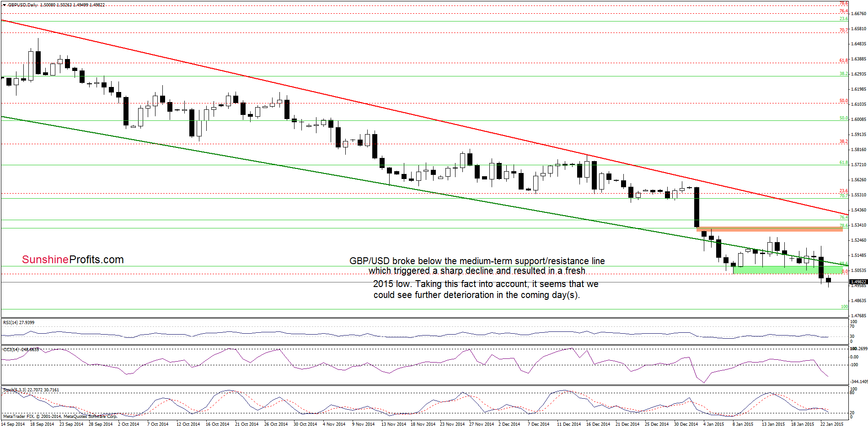Click the 13 Nov 2014 date label
The image size is (868, 428).
pos(393,424)
